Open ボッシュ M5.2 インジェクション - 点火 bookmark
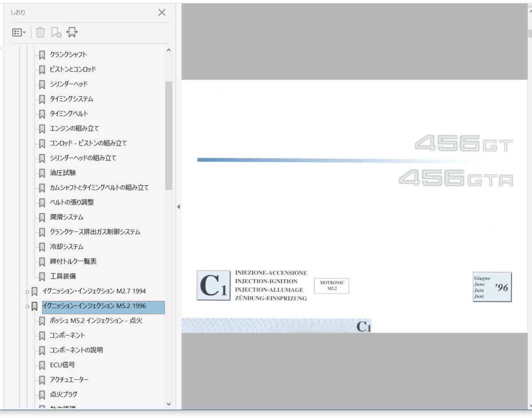 pos(96,320)
